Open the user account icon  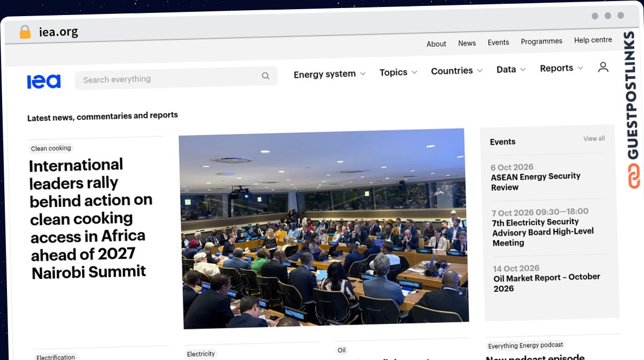[x=603, y=67]
